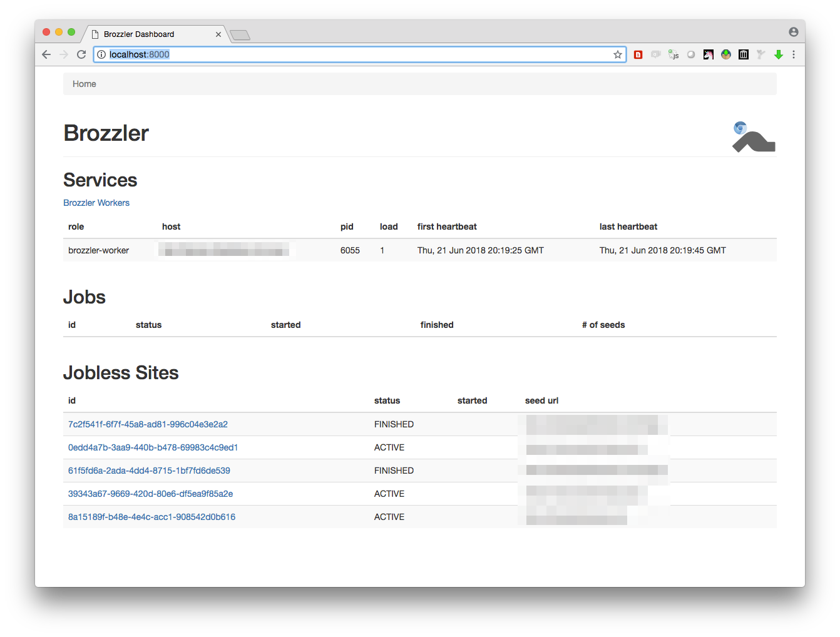840x637 pixels.
Task: Open site 61f5fd6a-2ada-4dd4-8715-1bf7fd6de539
Action: [x=149, y=471]
